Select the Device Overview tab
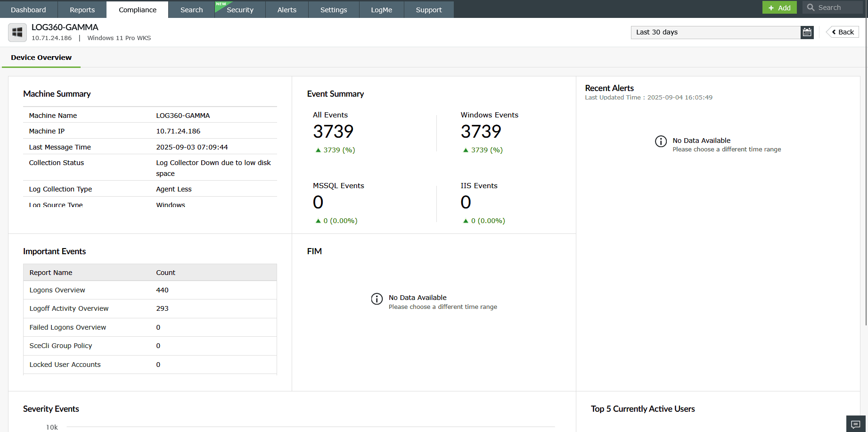Image resolution: width=868 pixels, height=432 pixels. (x=41, y=58)
